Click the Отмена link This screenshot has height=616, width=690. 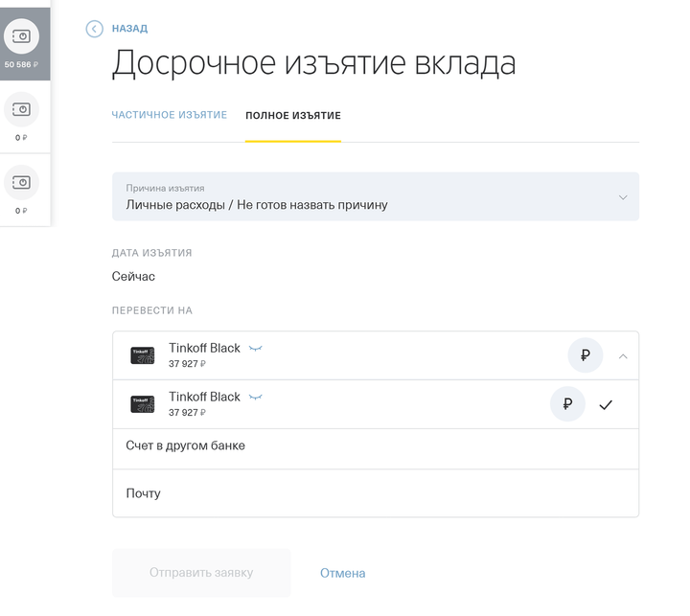pos(342,574)
